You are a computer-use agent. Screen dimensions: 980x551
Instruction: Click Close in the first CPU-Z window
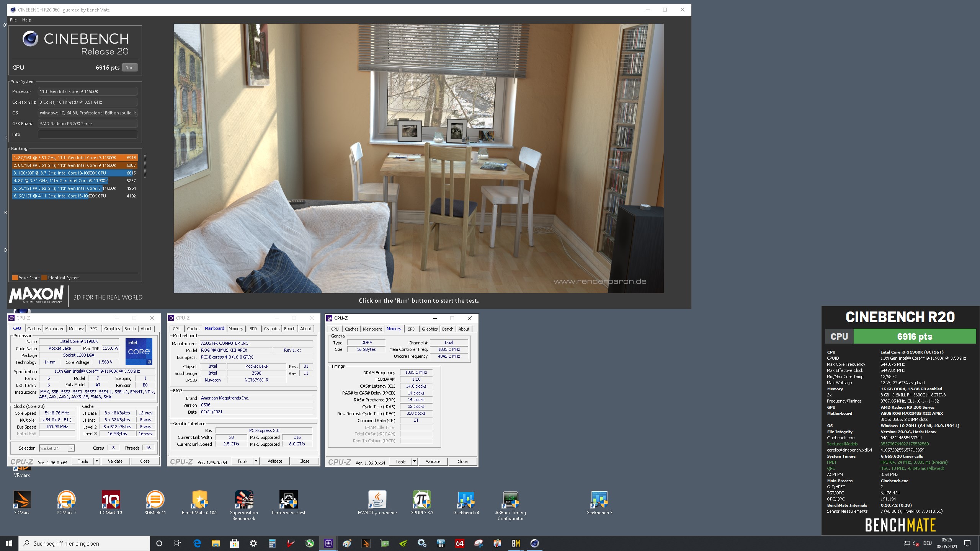point(145,461)
